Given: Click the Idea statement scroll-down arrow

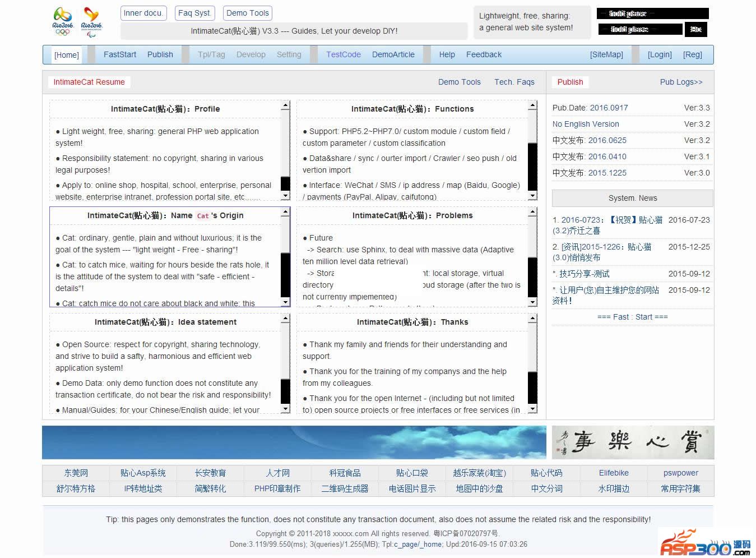Looking at the screenshot, I should coord(285,409).
